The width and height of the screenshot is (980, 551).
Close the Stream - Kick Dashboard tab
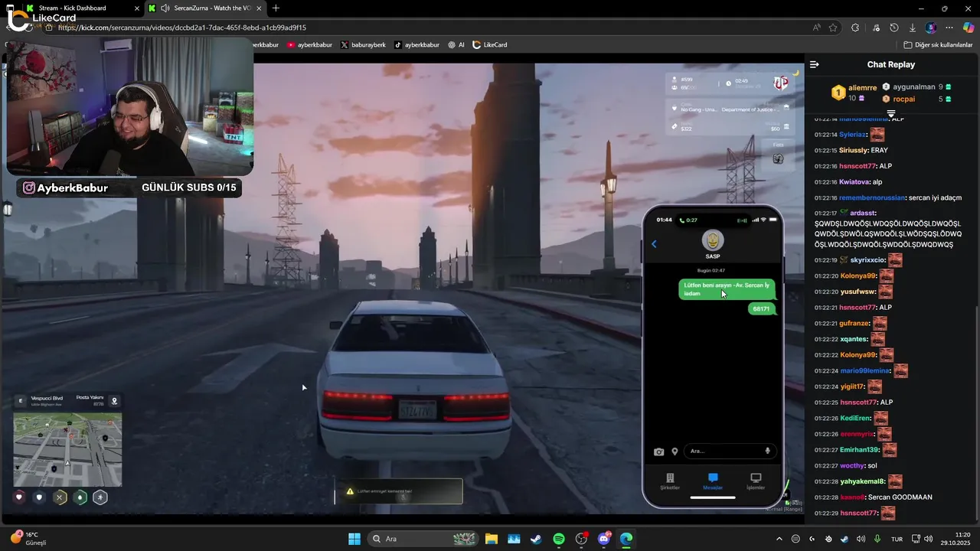pos(136,8)
